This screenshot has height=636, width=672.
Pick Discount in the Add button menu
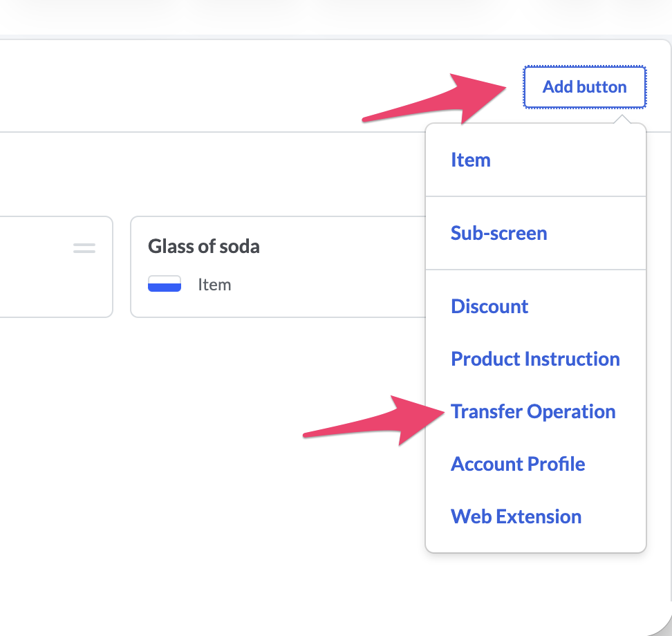489,306
